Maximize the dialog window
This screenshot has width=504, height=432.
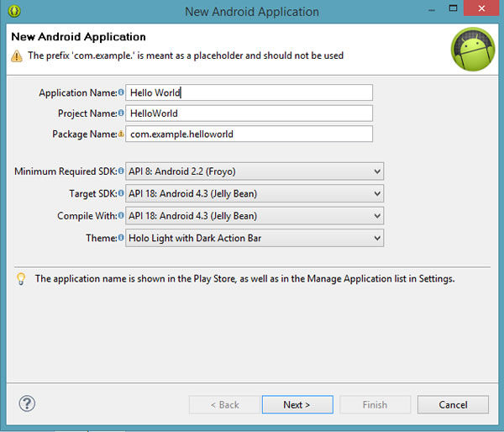click(454, 8)
